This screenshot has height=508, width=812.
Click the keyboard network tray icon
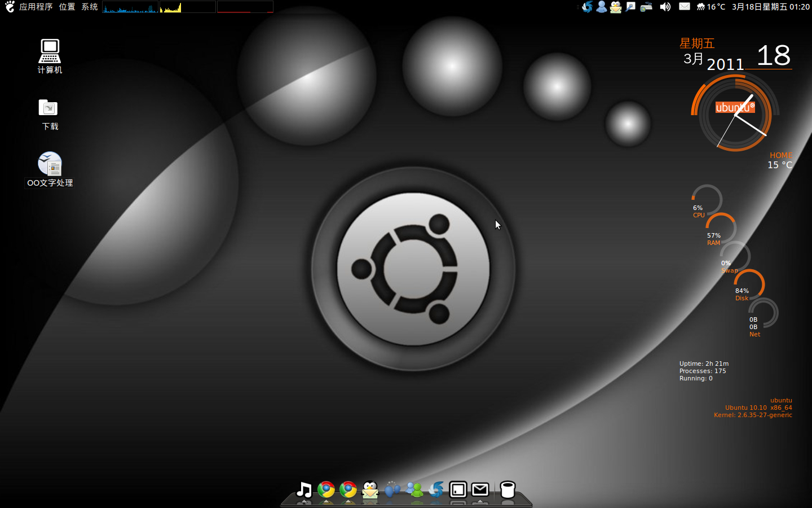646,7
